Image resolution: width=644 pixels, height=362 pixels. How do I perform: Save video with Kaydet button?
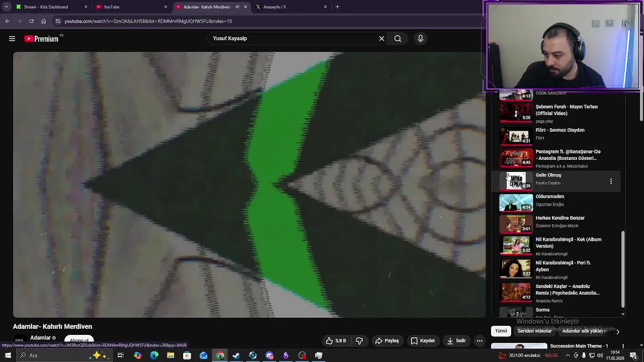tap(423, 341)
